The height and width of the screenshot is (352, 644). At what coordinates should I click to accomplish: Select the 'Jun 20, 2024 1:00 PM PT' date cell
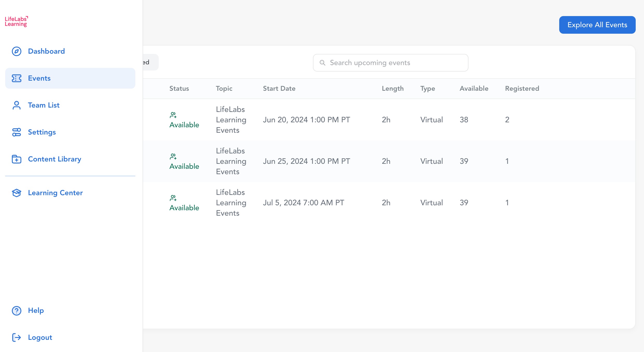tap(306, 120)
